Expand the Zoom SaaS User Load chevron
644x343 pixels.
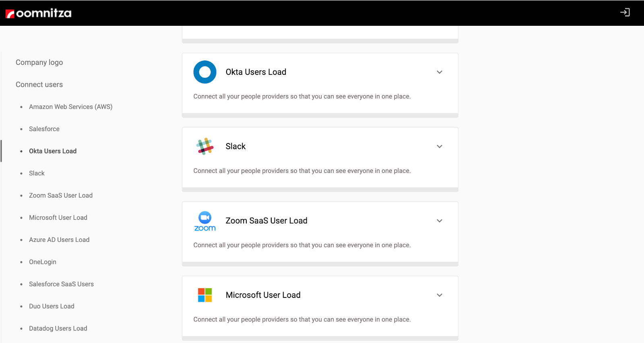[440, 221]
